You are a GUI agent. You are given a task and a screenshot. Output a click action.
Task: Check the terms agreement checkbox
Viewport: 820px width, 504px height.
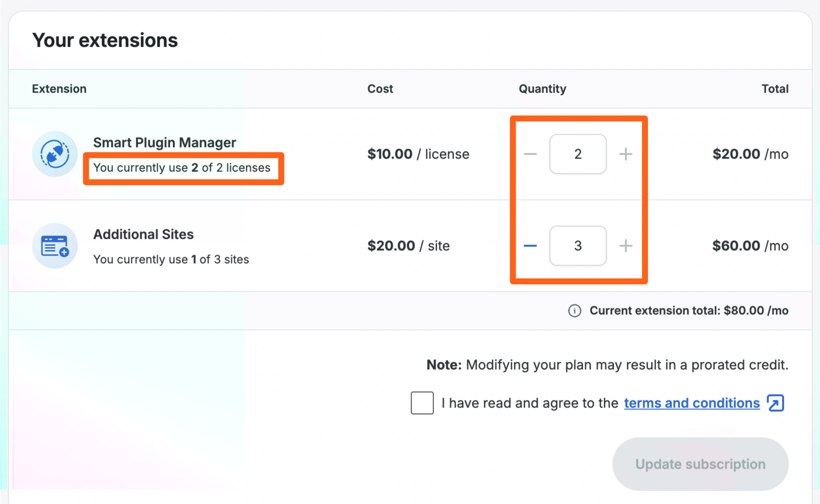(x=422, y=403)
